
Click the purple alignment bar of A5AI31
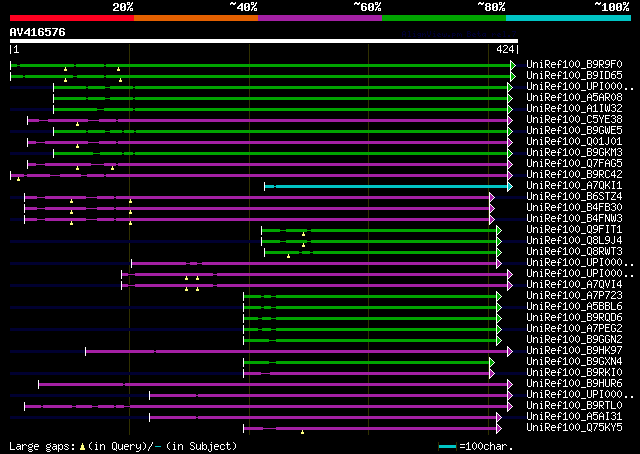(323, 417)
